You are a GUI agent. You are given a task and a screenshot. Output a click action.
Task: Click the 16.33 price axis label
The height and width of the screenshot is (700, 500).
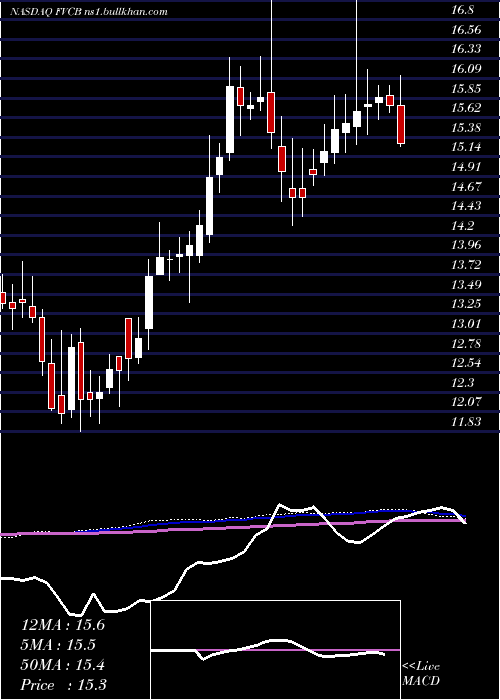tap(466, 49)
